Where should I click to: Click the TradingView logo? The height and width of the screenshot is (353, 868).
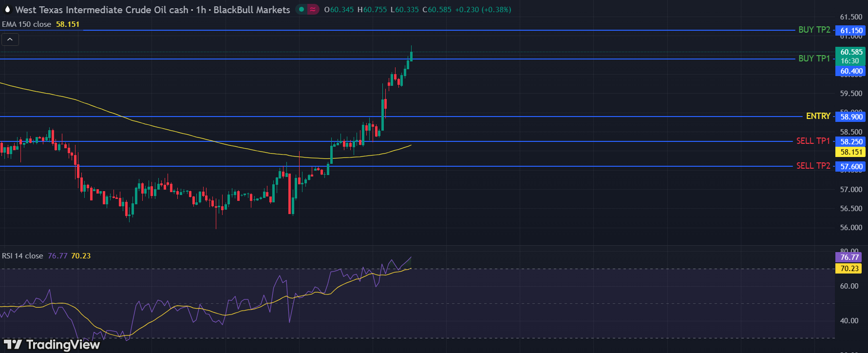[52, 345]
